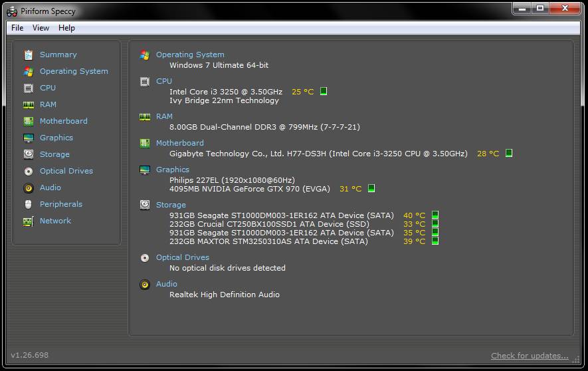Open Audio section from sidebar
The image size is (588, 371).
[50, 187]
